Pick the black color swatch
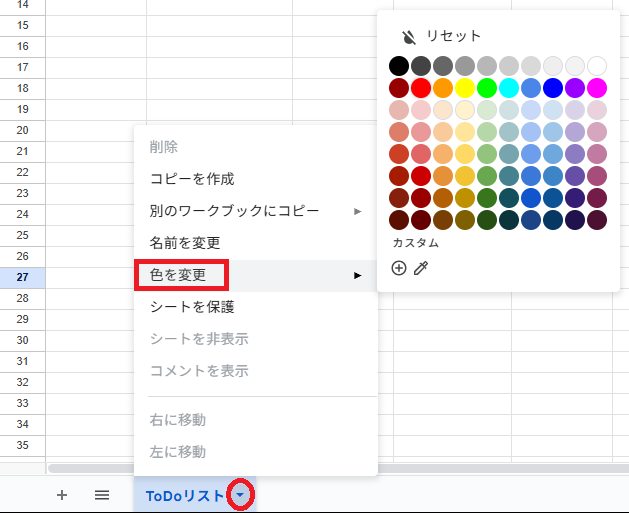The width and height of the screenshot is (629, 513). (399, 66)
